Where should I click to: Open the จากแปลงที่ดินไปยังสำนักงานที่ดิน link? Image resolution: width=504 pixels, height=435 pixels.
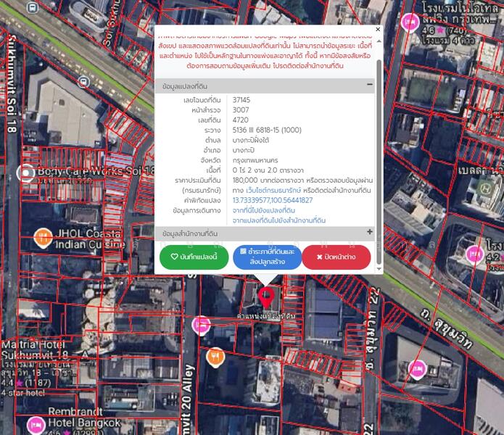click(278, 220)
